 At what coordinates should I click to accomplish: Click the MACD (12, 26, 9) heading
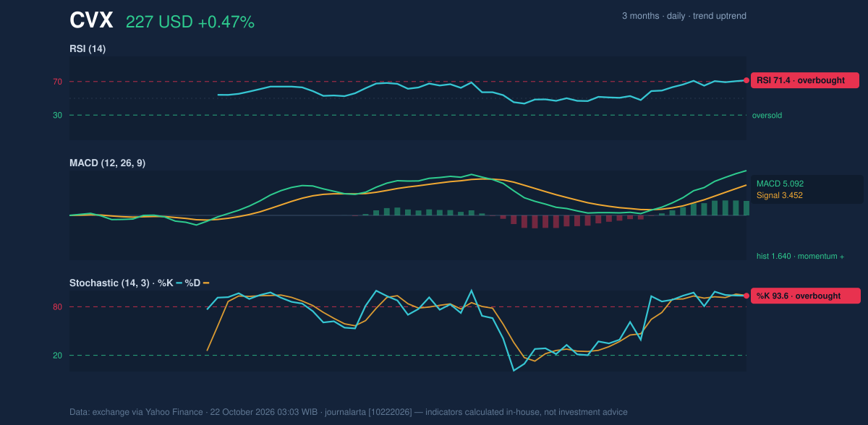click(107, 163)
